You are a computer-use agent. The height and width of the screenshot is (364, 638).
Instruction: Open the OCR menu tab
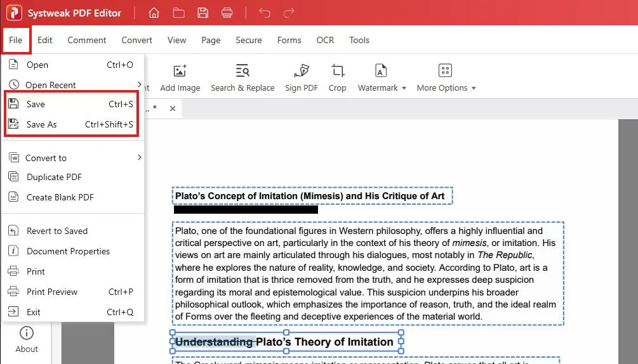click(325, 40)
